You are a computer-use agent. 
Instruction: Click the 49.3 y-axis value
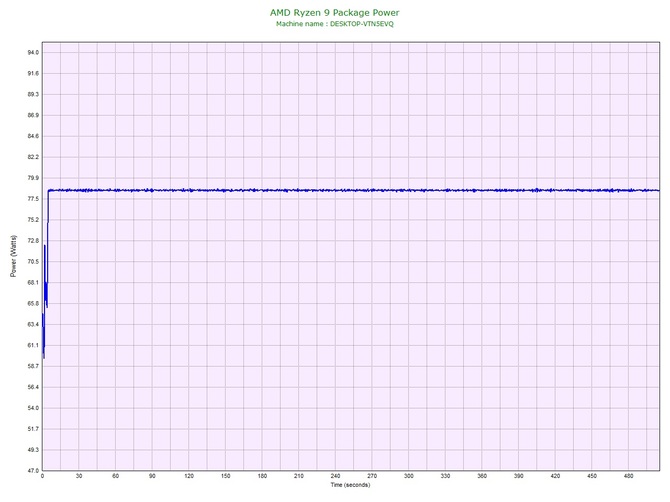tap(33, 450)
